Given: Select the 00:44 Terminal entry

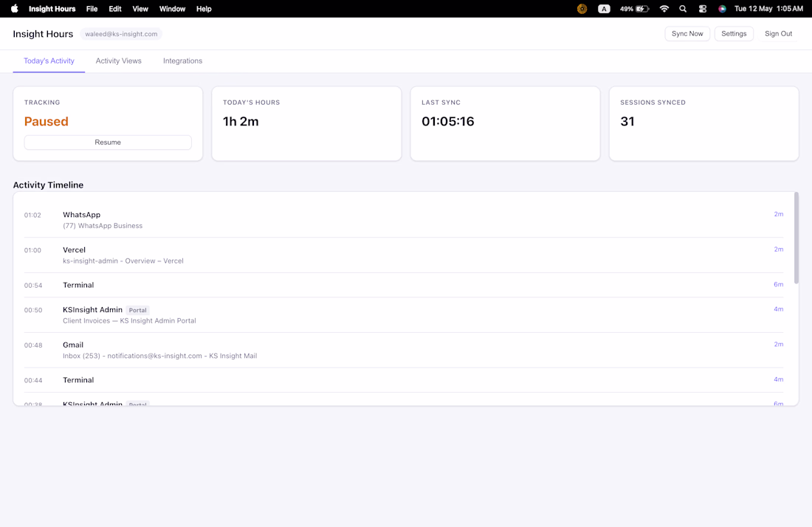Looking at the screenshot, I should coord(403,380).
